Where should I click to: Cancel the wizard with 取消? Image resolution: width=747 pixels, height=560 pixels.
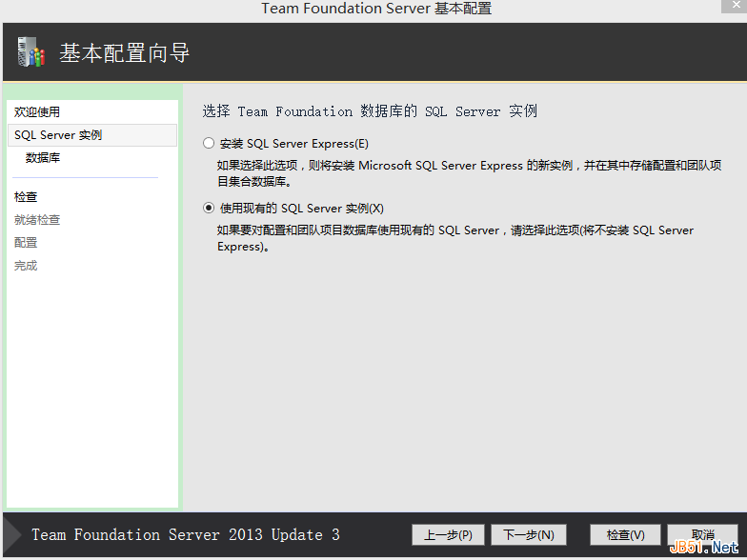[x=703, y=535]
